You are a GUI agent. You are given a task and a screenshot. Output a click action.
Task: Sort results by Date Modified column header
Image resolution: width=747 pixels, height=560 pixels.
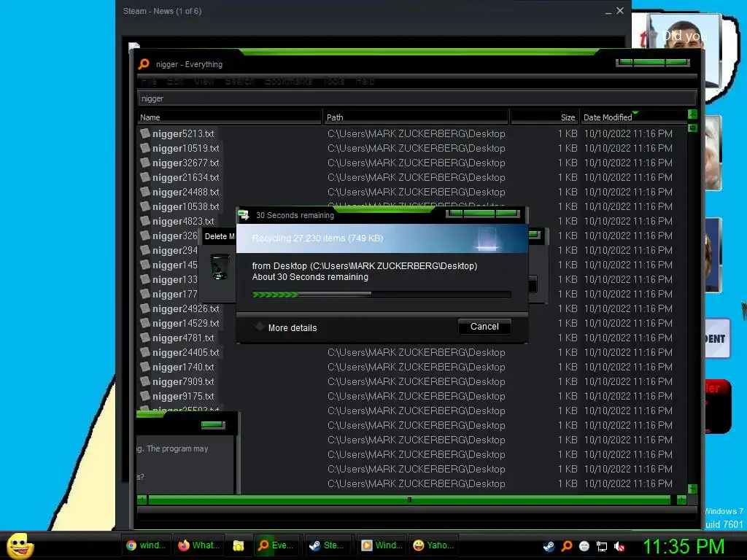[634, 117]
